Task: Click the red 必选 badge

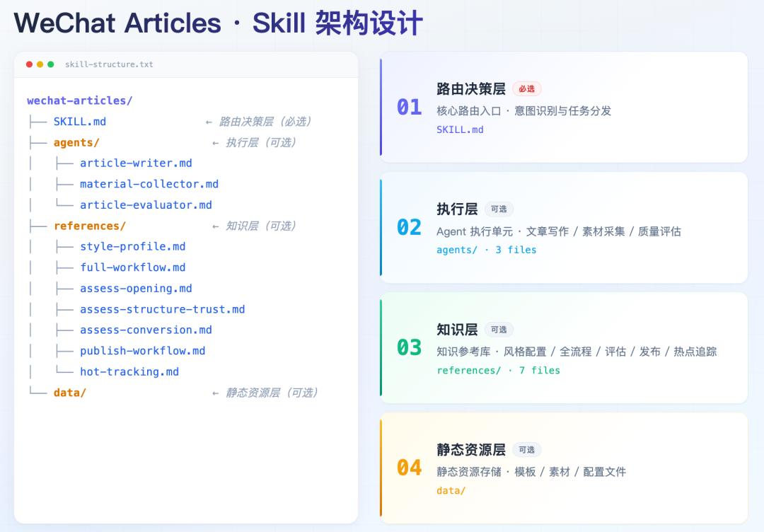Action: click(527, 89)
